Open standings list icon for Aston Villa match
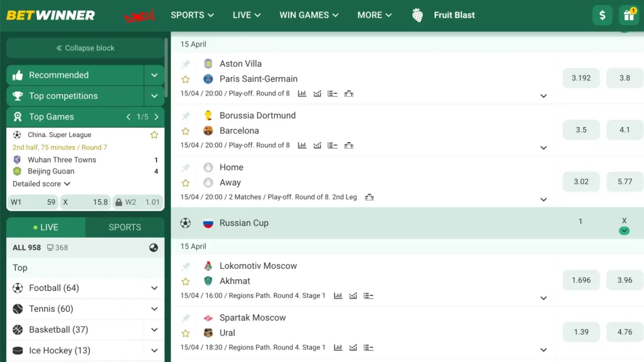 tap(332, 94)
